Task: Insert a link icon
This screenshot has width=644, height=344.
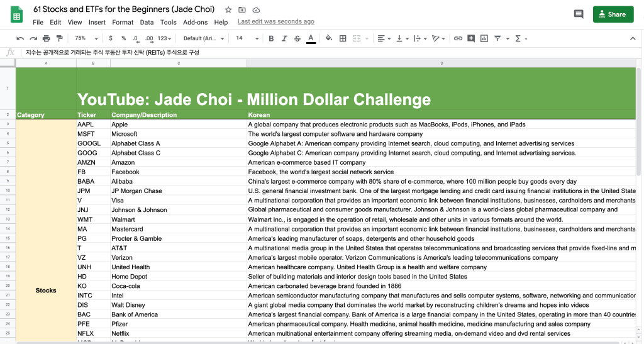Action: tap(458, 38)
